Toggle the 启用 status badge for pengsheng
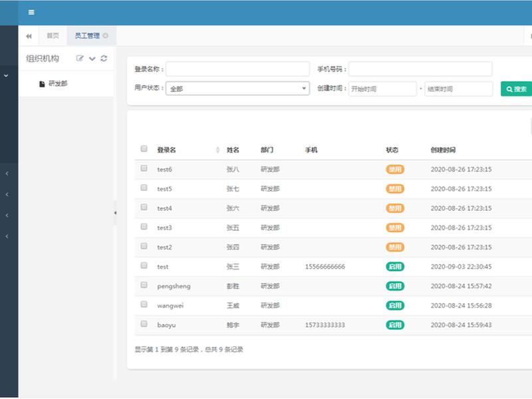532x399 pixels. pos(395,286)
